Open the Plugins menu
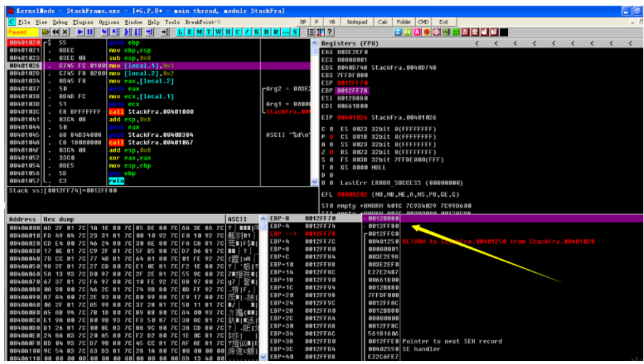The height and width of the screenshot is (364, 644). [83, 22]
